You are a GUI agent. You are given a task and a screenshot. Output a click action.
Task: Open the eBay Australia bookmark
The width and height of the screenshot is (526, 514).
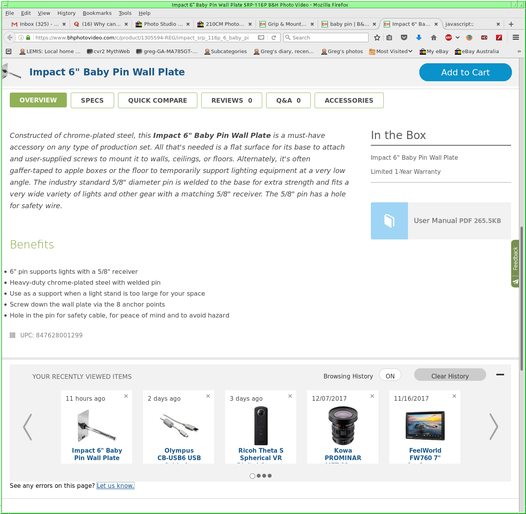(477, 51)
